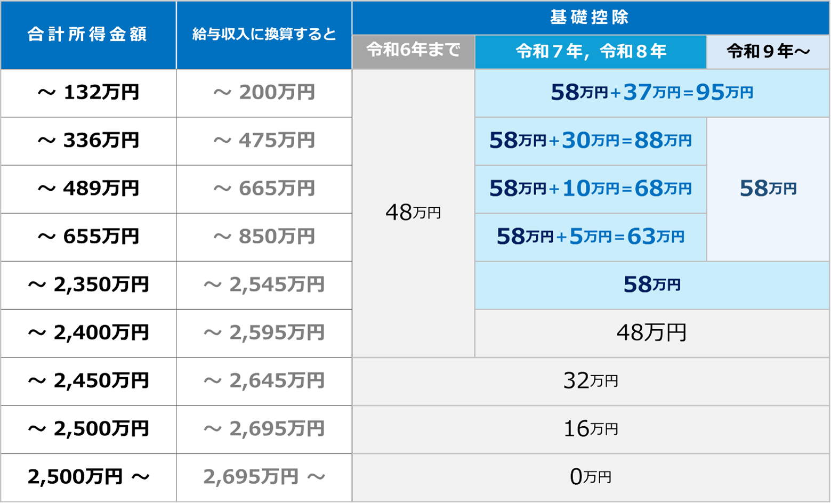Click the 基礎控除 top header

591,18
